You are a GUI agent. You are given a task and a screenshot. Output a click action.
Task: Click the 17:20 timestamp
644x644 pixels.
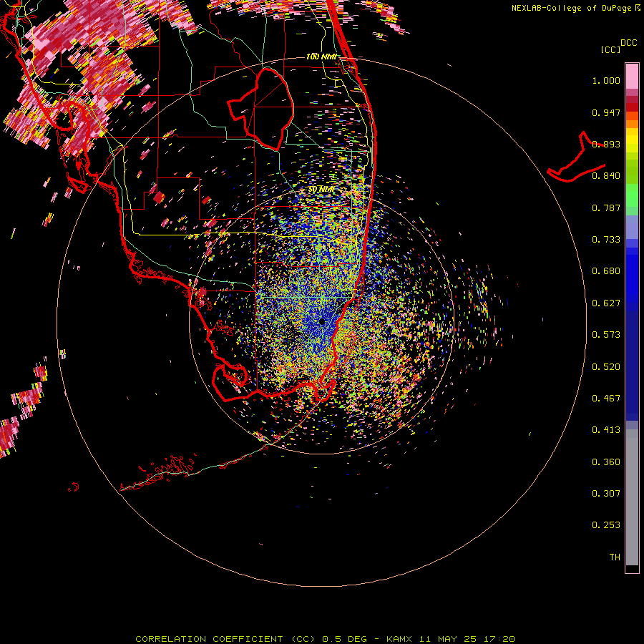coord(499,639)
